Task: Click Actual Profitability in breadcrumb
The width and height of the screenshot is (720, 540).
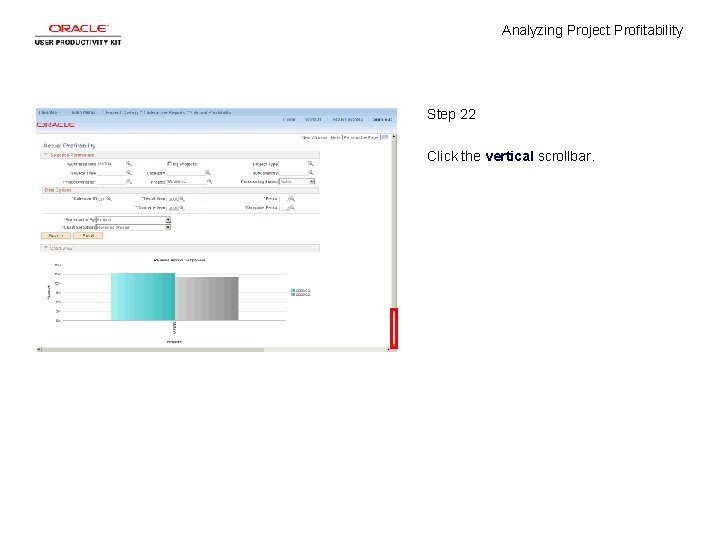Action: click(x=212, y=112)
